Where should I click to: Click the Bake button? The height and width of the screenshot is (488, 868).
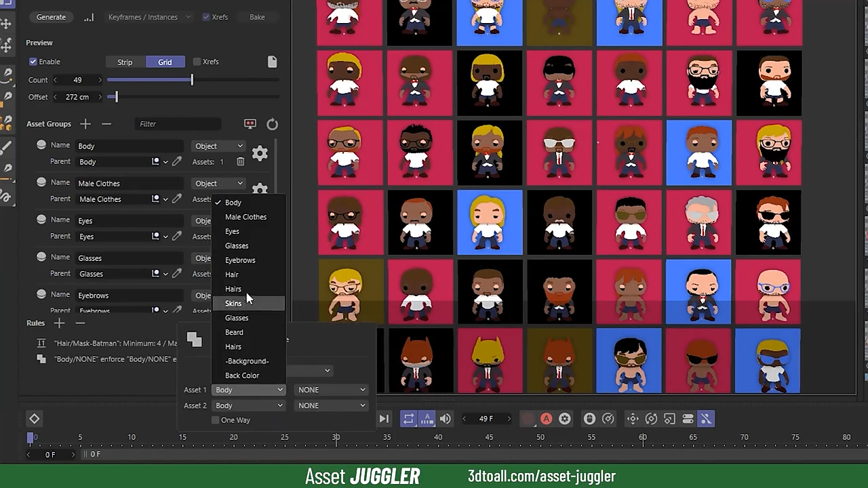click(x=257, y=17)
